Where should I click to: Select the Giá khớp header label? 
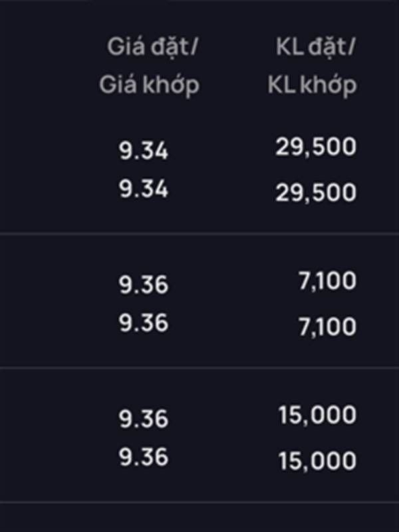149,85
